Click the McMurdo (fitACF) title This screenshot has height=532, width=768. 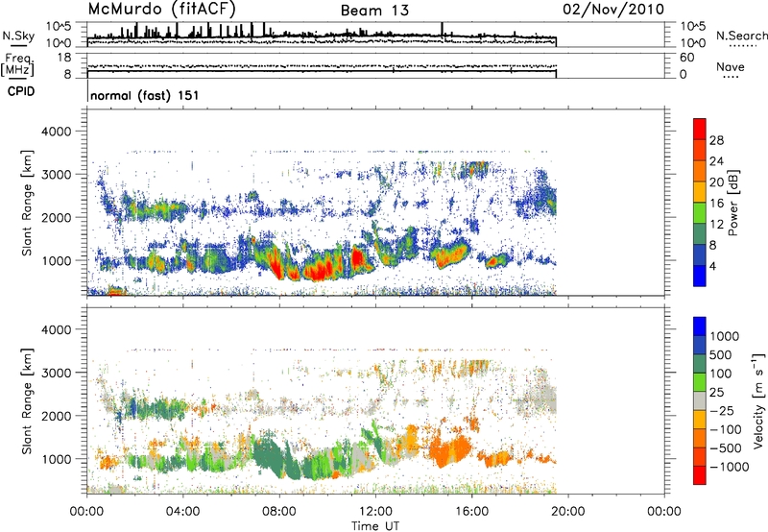coord(161,9)
